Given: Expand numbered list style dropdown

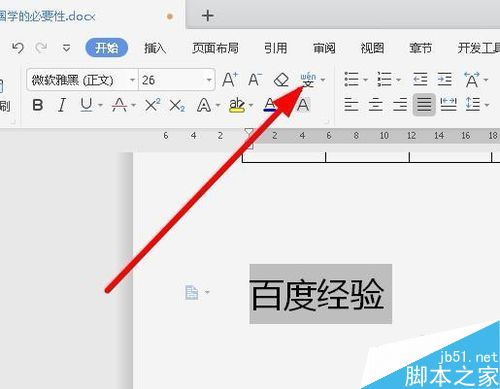Looking at the screenshot, I should click(398, 80).
